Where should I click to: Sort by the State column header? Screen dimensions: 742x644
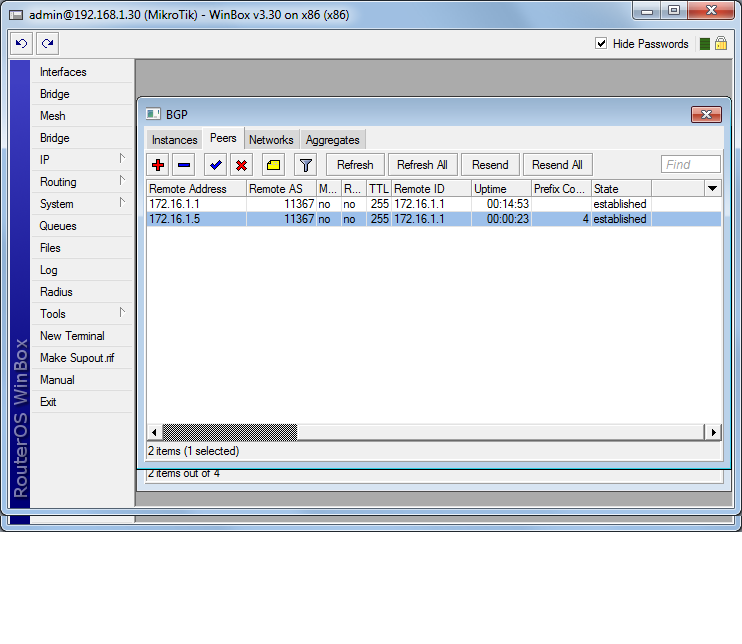[x=621, y=188]
